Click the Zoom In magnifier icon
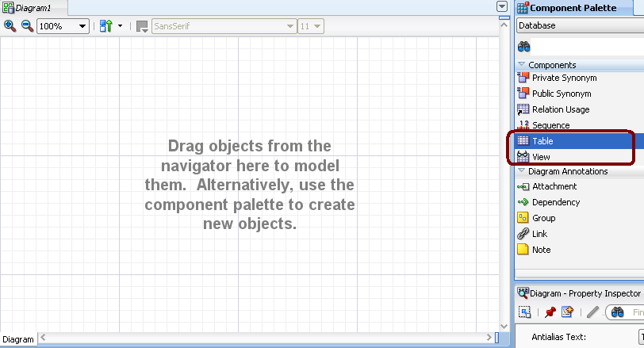644x348 pixels. point(10,26)
